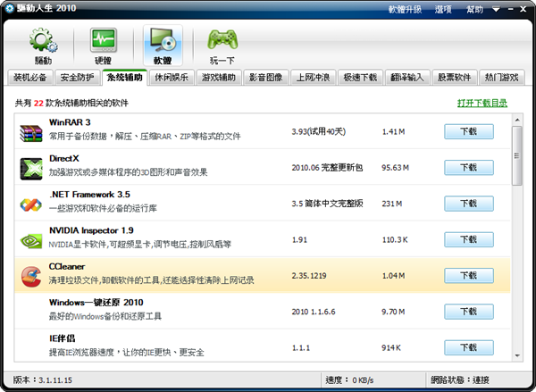Download WinRAR 3 with 下載 button
The height and width of the screenshot is (392, 536).
click(x=469, y=131)
